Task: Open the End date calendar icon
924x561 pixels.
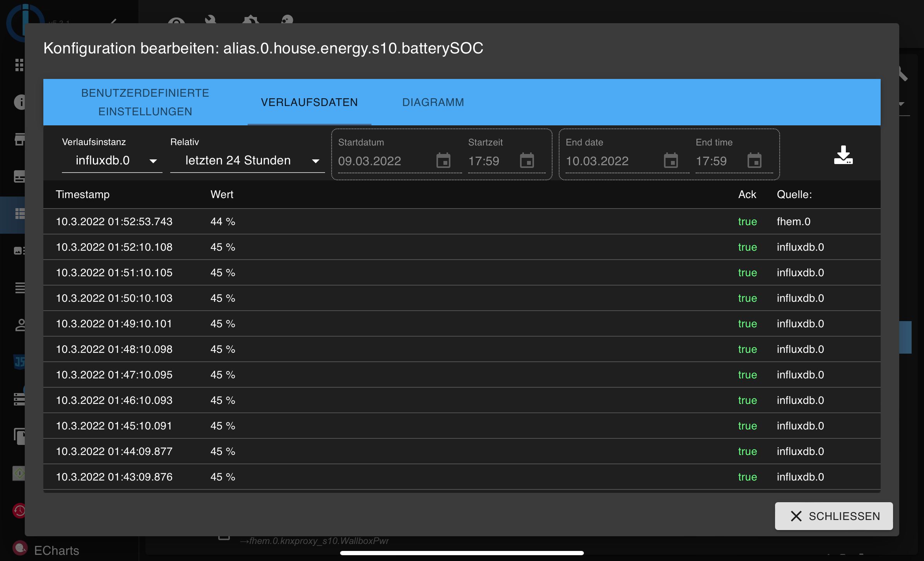Action: pos(671,161)
